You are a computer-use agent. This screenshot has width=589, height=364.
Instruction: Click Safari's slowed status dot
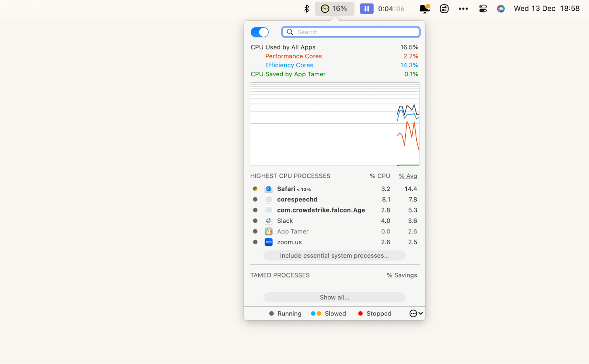click(255, 188)
